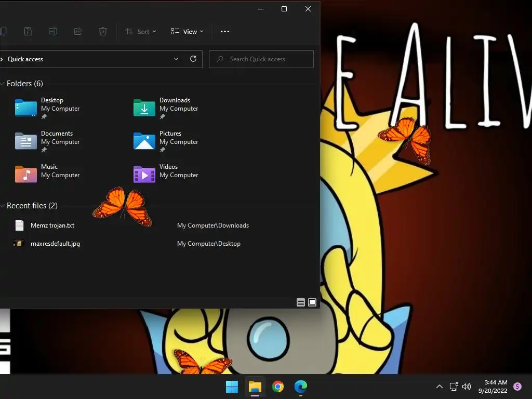532x399 pixels.
Task: Click the Rename toolbar icon
Action: [53, 32]
